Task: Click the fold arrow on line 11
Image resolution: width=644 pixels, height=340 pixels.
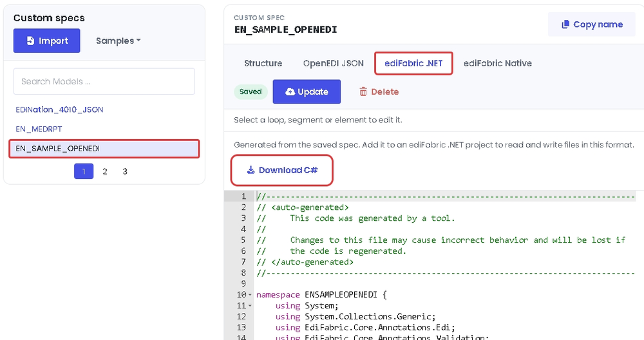Action: coord(250,306)
